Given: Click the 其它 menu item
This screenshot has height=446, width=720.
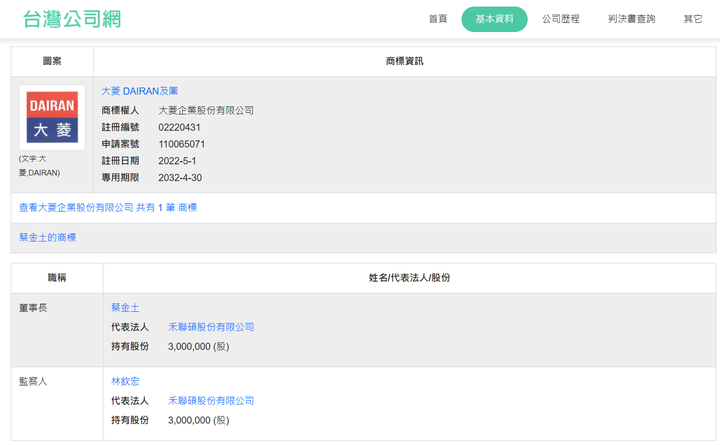Looking at the screenshot, I should (x=693, y=19).
